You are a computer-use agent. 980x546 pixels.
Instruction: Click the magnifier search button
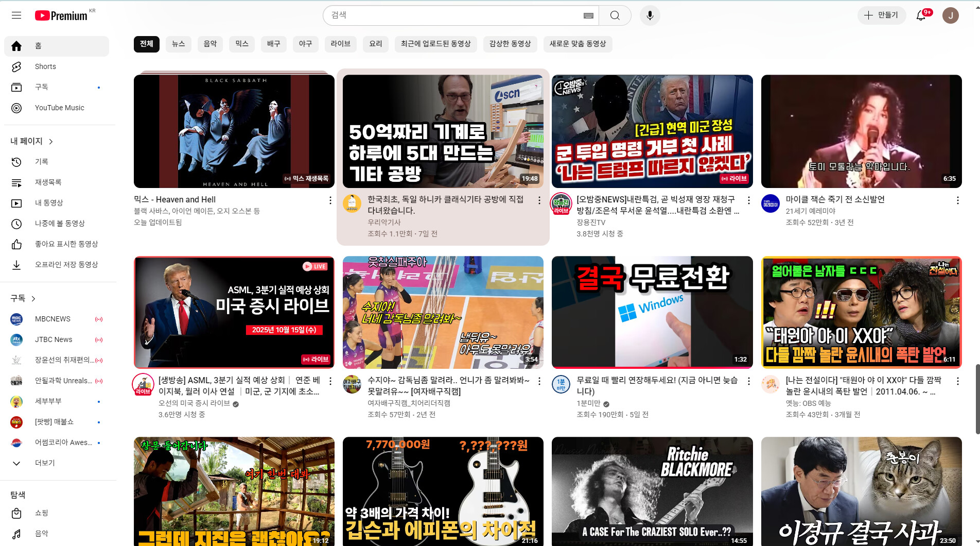[x=615, y=15]
